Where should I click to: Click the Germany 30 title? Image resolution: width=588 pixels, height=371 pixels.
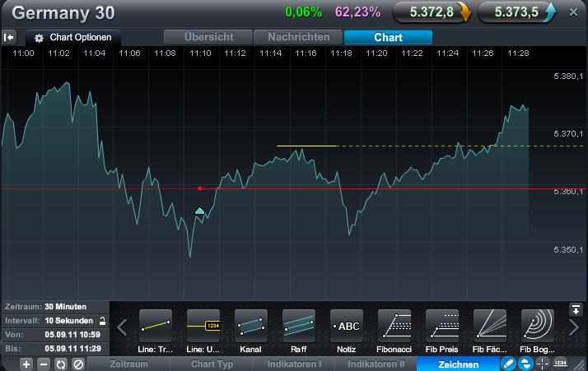[63, 13]
